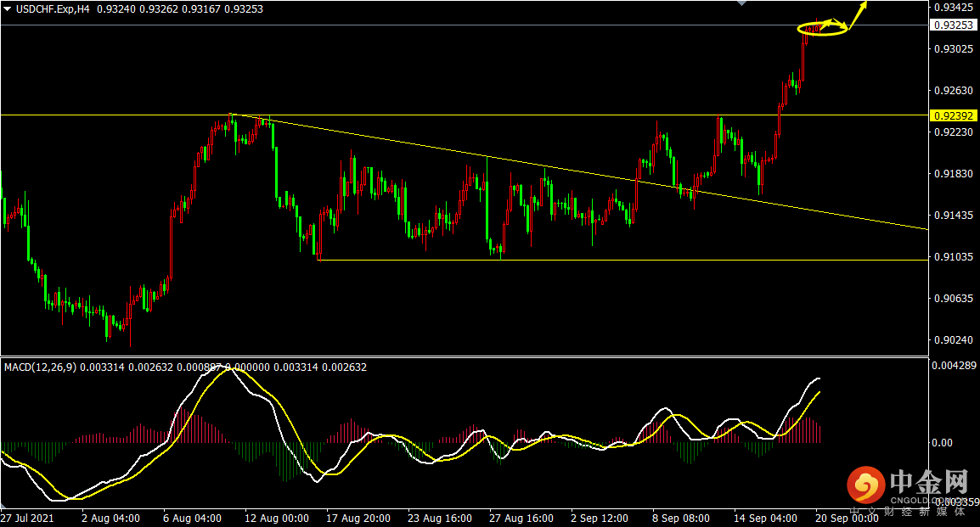Image resolution: width=980 pixels, height=527 pixels.
Task: Click the OHLC values 0.93240 0.93262 in the title
Action: (137, 9)
